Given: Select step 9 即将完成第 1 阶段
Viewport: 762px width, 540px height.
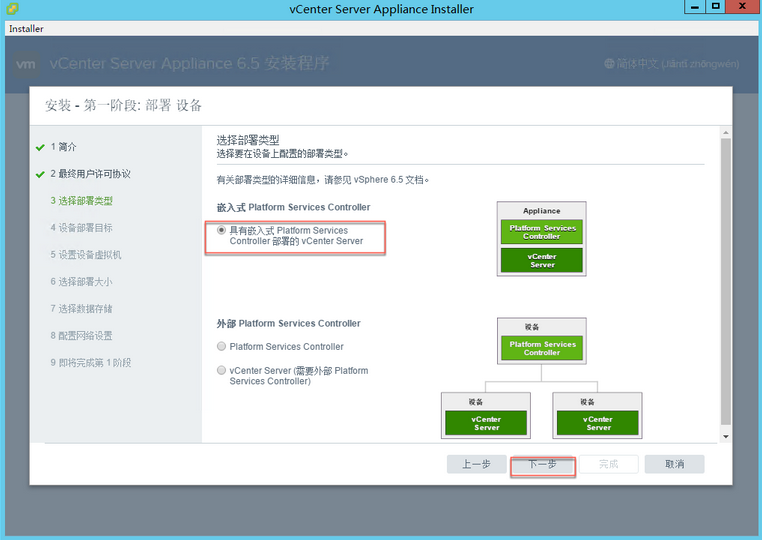Looking at the screenshot, I should click(x=91, y=363).
